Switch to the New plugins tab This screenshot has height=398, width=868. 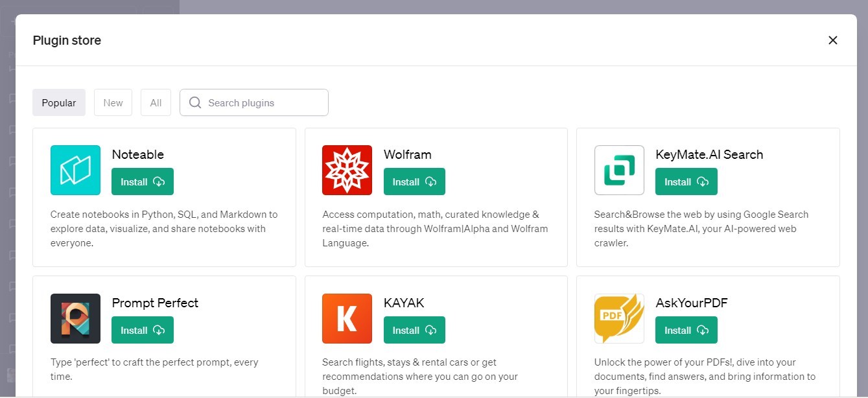pos(113,102)
